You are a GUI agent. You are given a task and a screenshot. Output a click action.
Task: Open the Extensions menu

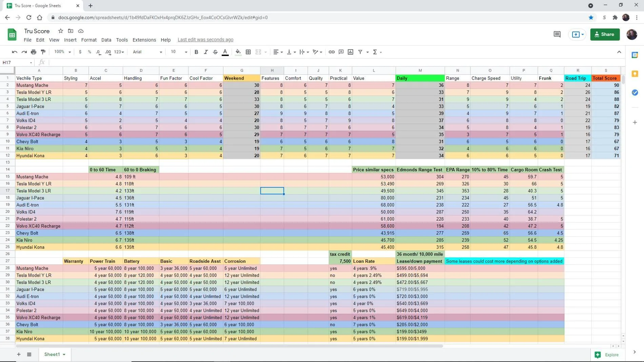144,40
